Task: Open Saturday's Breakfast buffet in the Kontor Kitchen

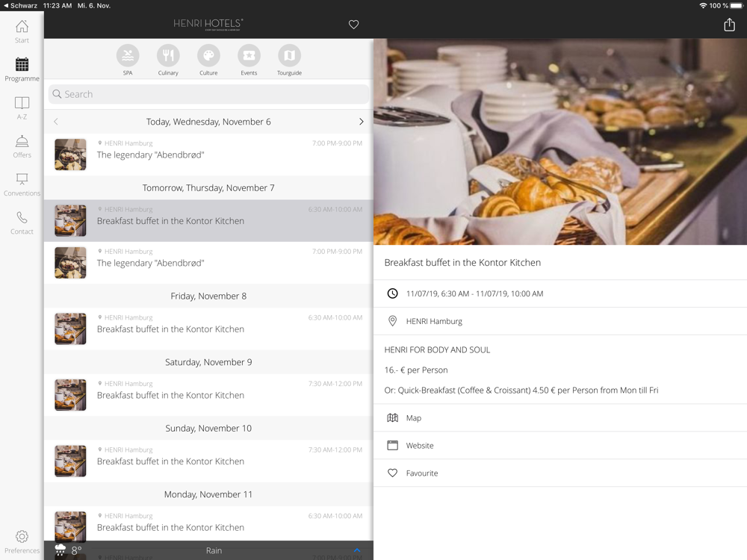Action: tap(208, 395)
